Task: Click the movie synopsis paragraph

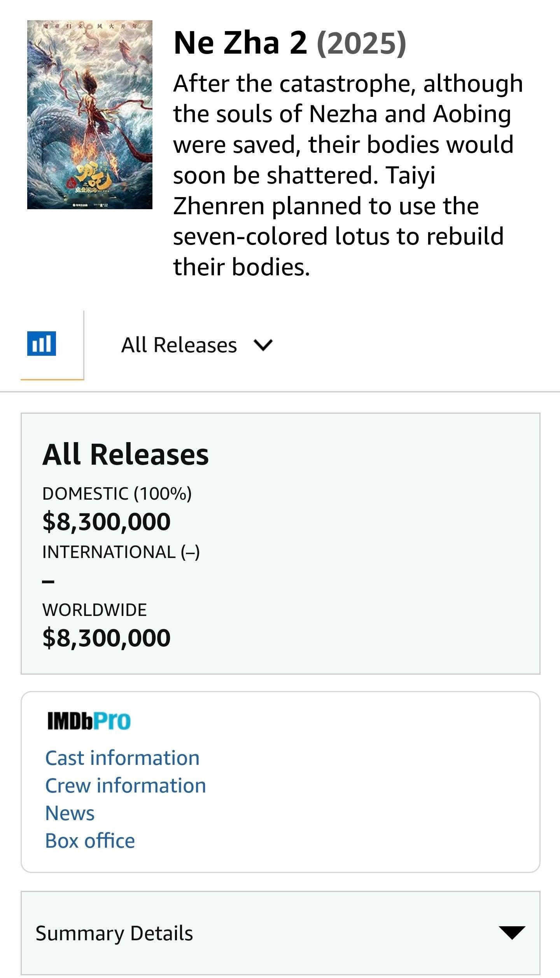Action: pos(348,175)
